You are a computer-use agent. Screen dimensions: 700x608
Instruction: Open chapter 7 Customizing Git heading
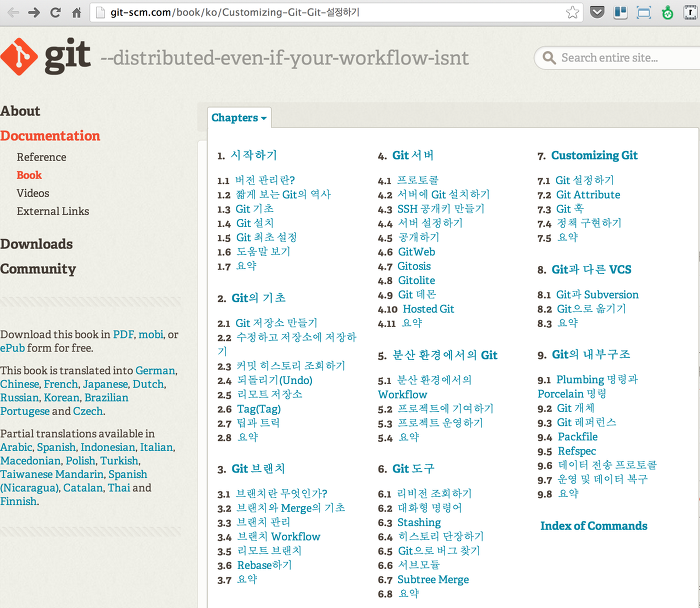594,155
